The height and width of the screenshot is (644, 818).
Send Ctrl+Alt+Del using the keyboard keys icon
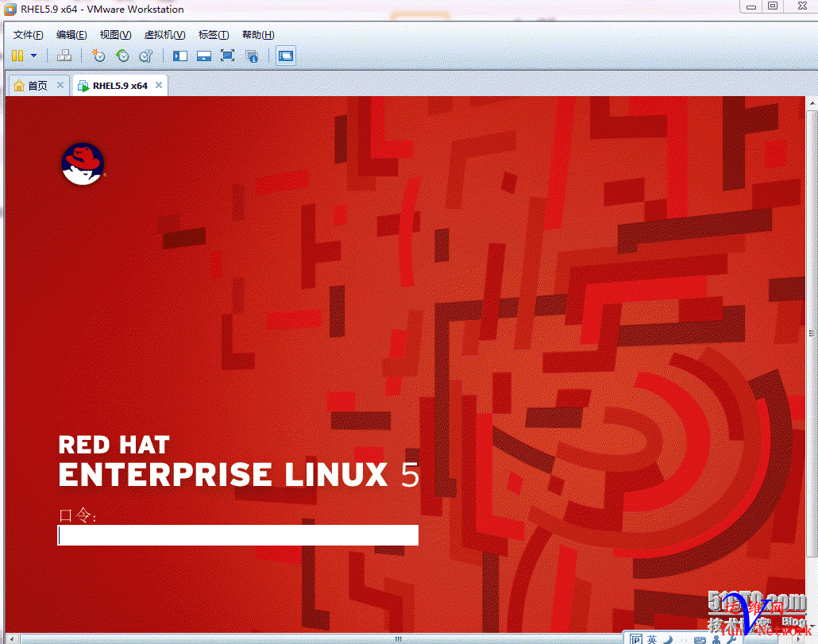pos(64,56)
